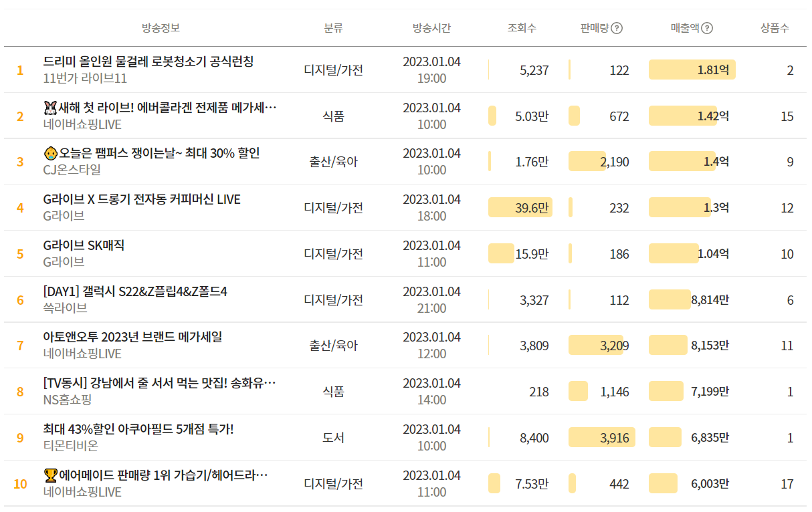Click the 2,190 sales volume cell
The image size is (812, 512).
click(x=615, y=162)
